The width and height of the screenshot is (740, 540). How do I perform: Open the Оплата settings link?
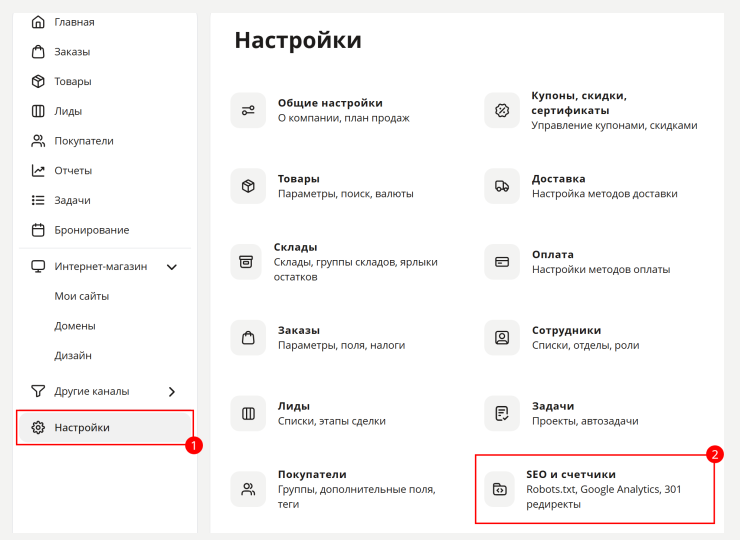(553, 254)
